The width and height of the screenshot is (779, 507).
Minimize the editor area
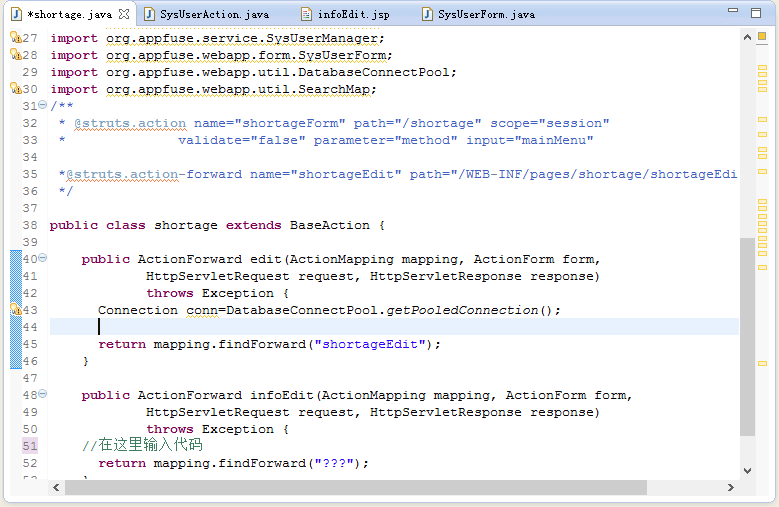click(x=733, y=10)
